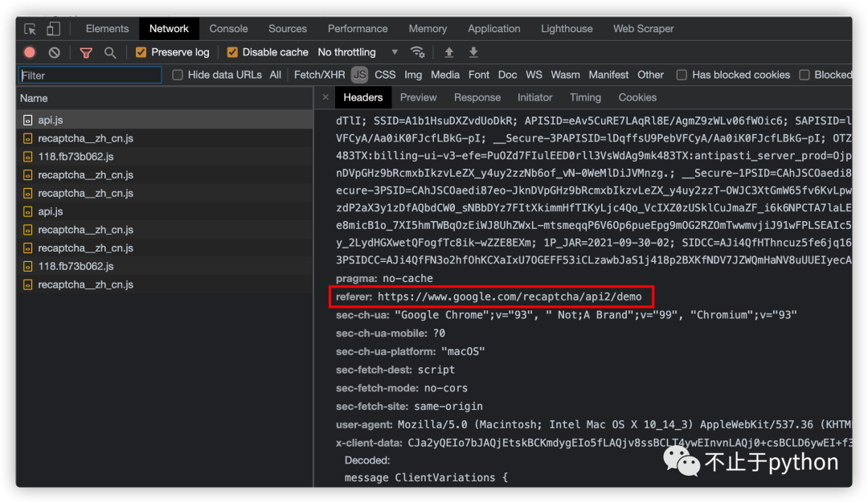Clear the network log
Image resolution: width=868 pixels, height=503 pixels.
(x=54, y=52)
